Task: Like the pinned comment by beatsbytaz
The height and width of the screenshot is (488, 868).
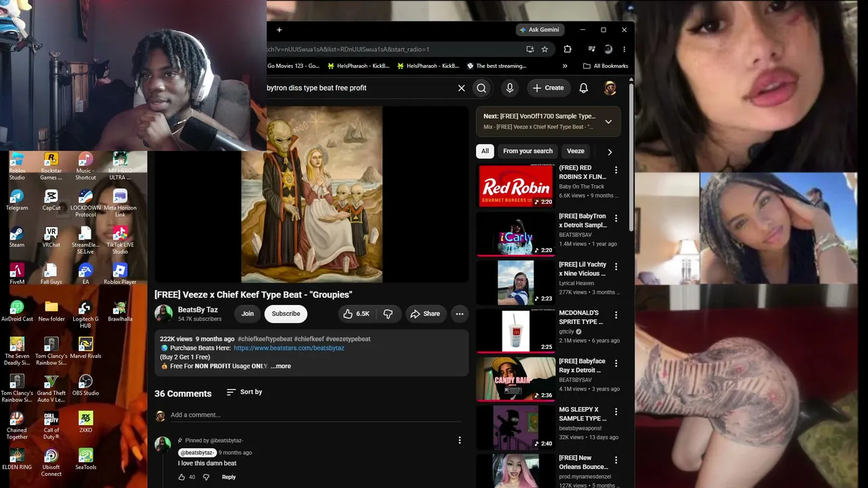Action: pyautogui.click(x=182, y=477)
